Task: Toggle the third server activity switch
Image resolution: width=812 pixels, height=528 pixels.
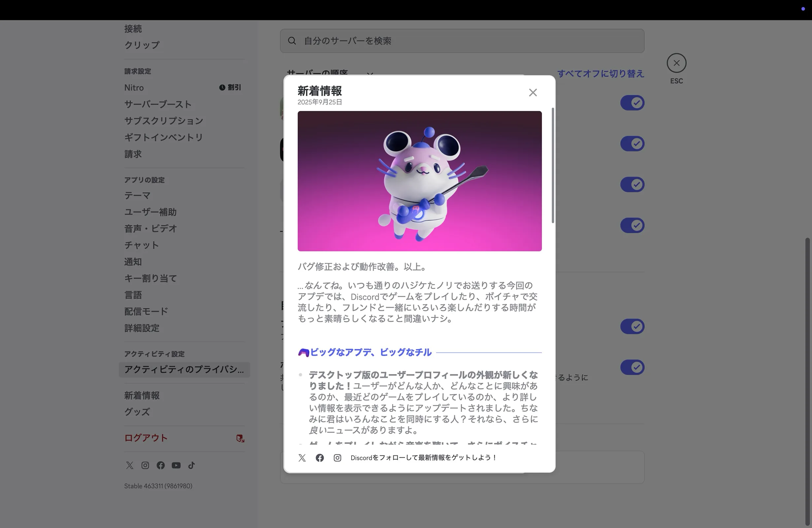Action: pyautogui.click(x=632, y=184)
